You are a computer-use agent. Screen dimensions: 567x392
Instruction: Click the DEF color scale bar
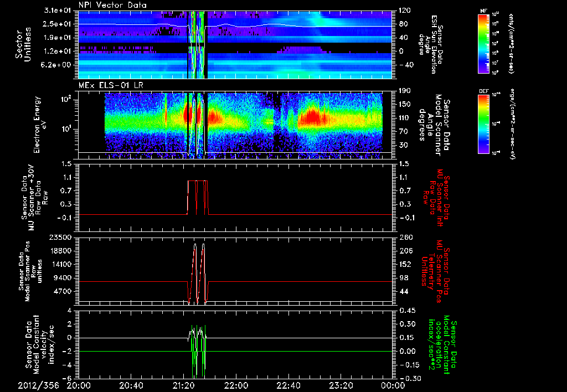click(484, 123)
